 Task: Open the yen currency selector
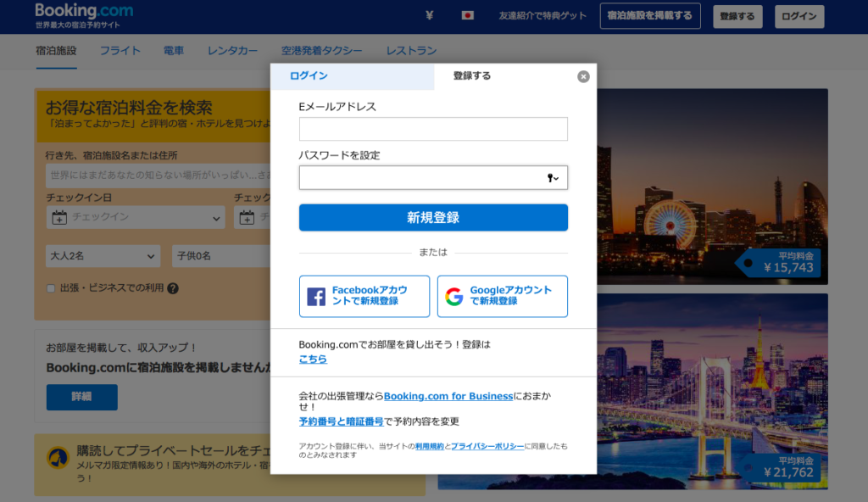tap(429, 15)
